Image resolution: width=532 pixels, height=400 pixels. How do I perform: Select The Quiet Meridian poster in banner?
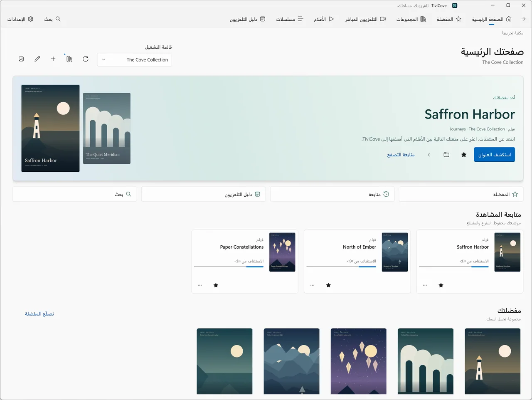107,128
